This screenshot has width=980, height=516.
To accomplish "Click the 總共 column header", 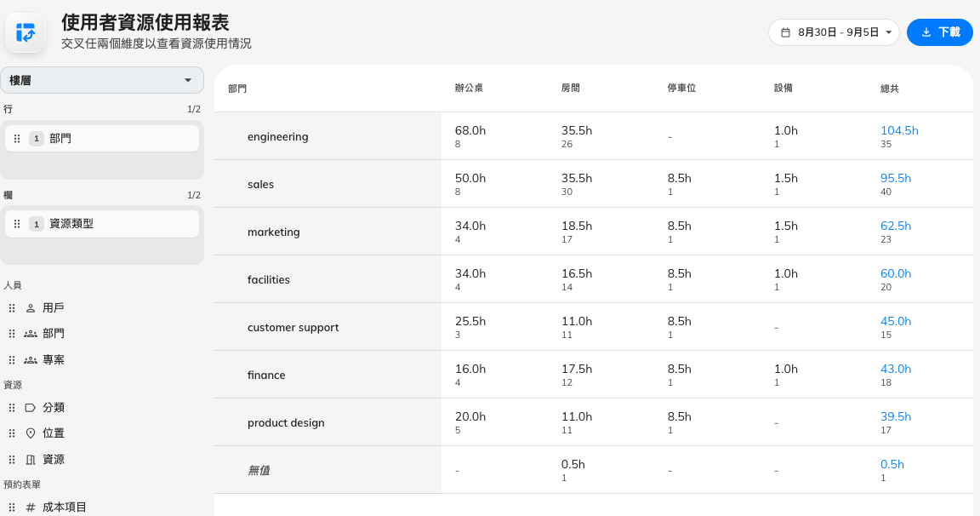I will (x=890, y=89).
